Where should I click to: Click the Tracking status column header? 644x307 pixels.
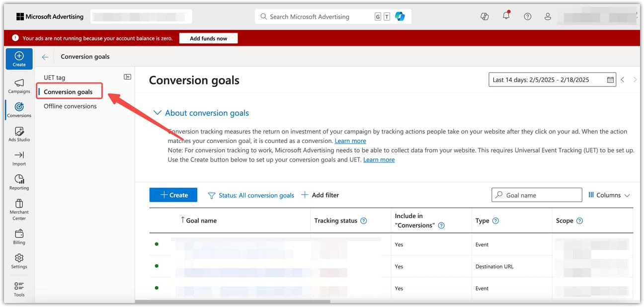click(x=335, y=221)
